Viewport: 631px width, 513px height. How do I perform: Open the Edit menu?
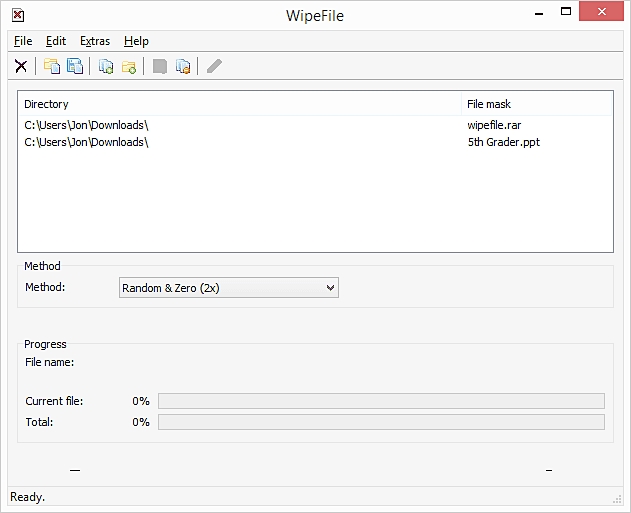[x=56, y=41]
